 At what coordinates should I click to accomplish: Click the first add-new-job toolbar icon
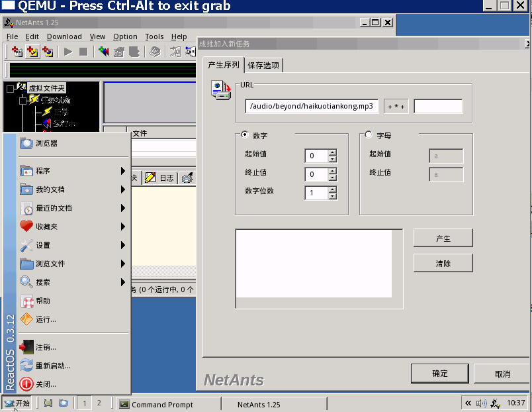(x=17, y=52)
